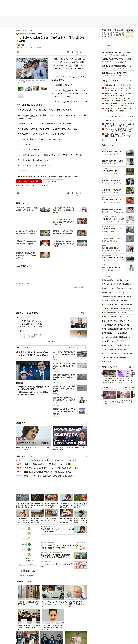Open 連載 in the Apital nav menu
Image resolution: width=138 pixels, height=644 pixels.
[57, 33]
